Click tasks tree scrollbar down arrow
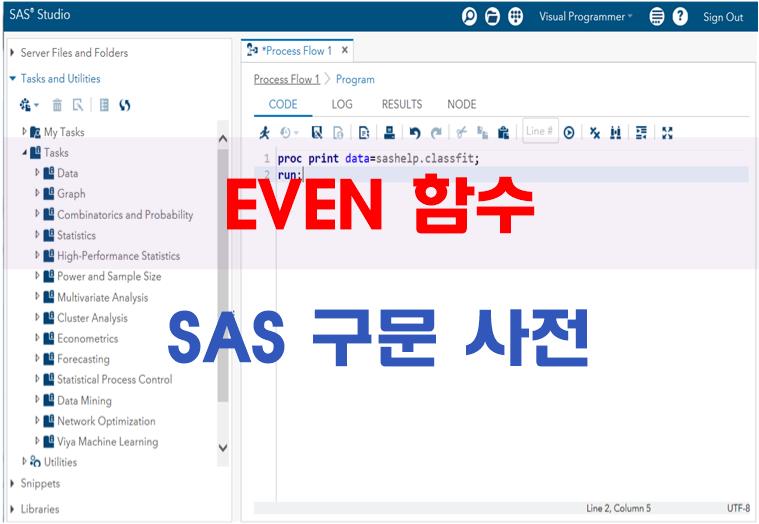Viewport: 759px width, 524px height. tap(223, 448)
